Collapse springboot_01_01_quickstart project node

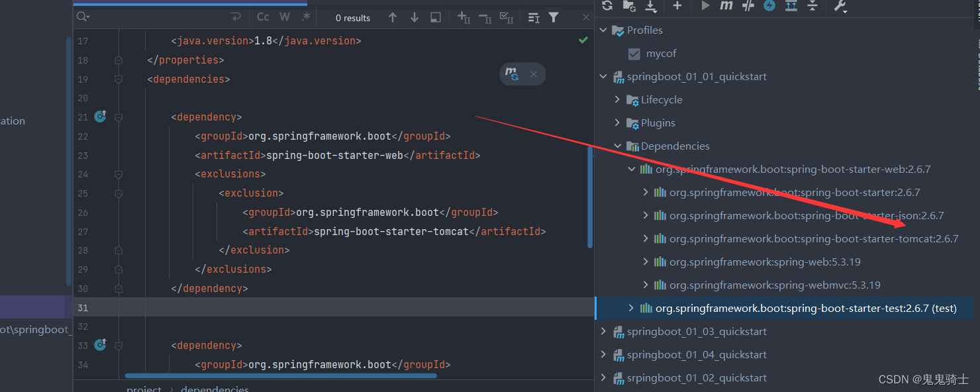tap(603, 76)
